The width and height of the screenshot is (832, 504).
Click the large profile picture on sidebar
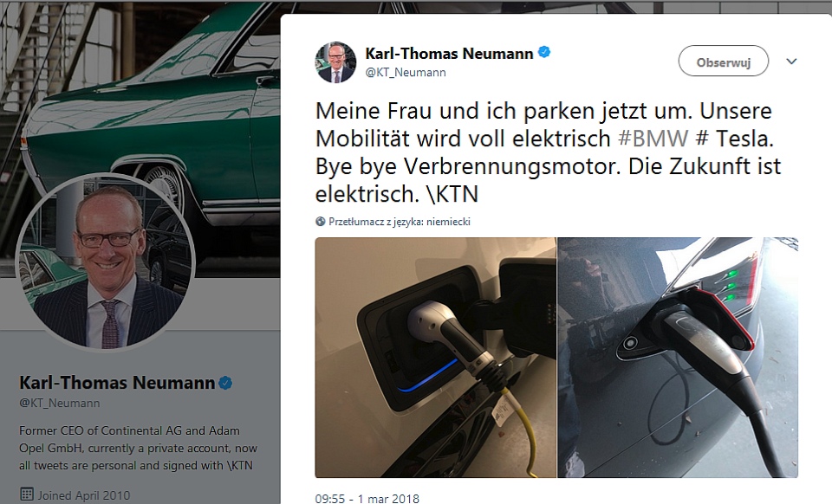coord(106,262)
